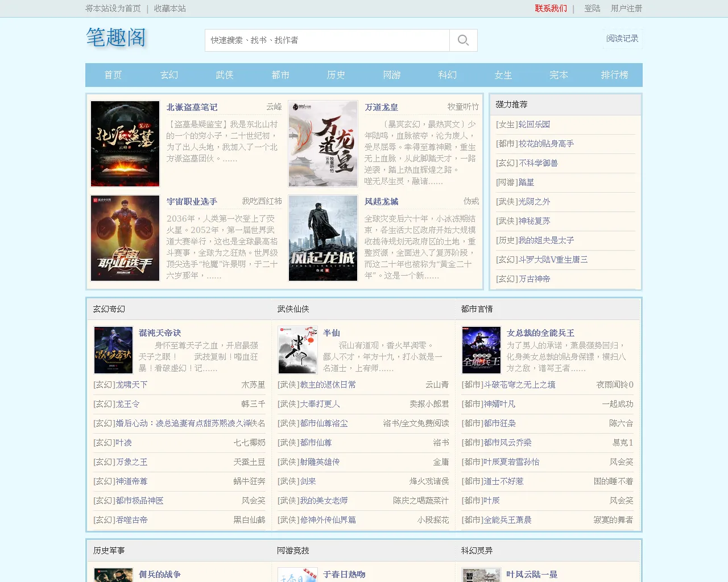Open 神婿叶凡 in 都市 list
728x582 pixels.
point(499,404)
